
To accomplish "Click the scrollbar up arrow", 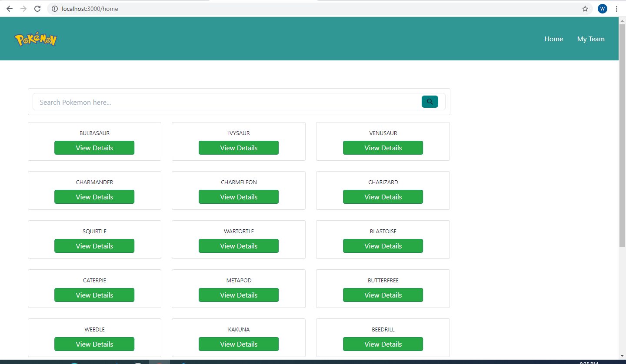I will tap(622, 20).
